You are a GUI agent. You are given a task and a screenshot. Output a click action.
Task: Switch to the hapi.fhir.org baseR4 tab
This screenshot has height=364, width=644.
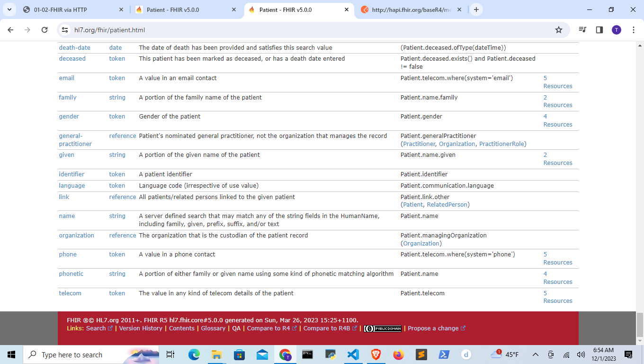tap(411, 9)
